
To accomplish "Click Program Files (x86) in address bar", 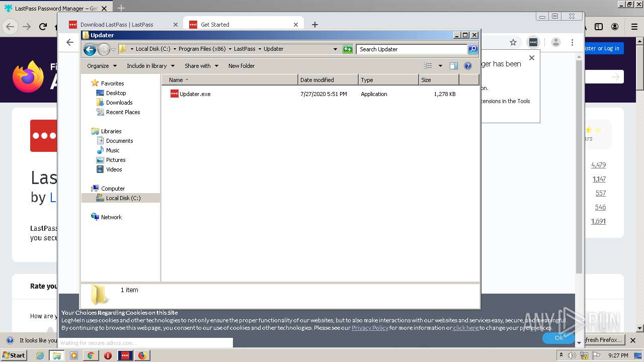I will (202, 49).
